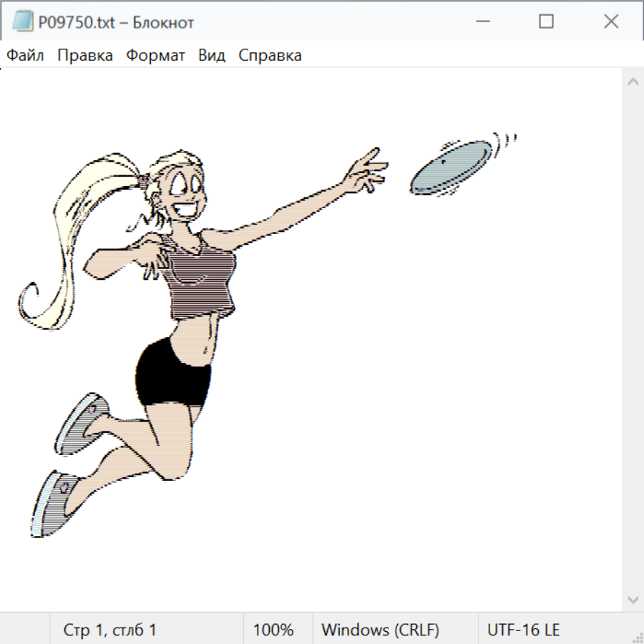Click the 100% zoom level in the status bar
Image resolution: width=644 pixels, height=644 pixels.
click(273, 630)
